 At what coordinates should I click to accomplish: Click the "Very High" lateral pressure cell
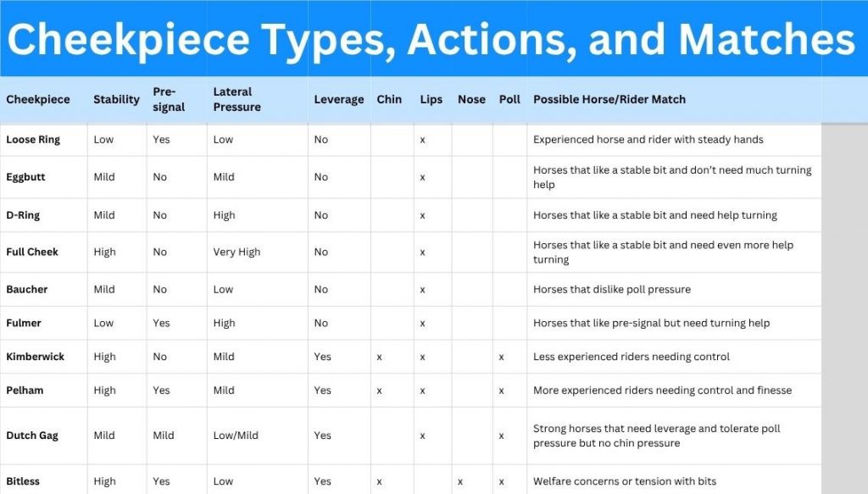tap(236, 252)
